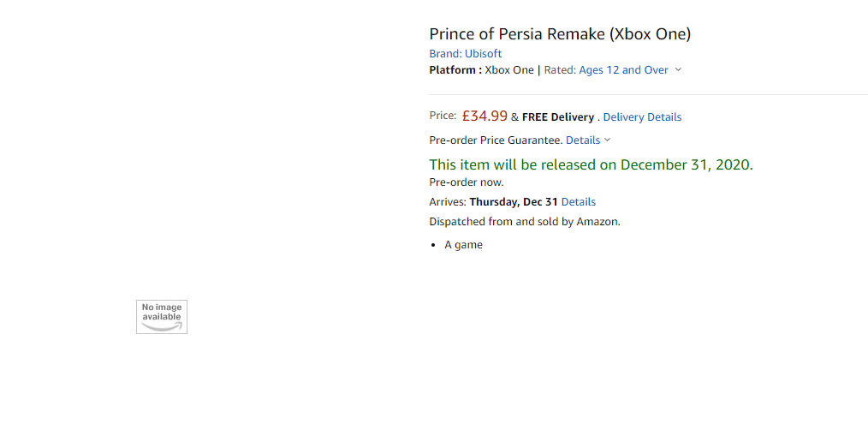The width and height of the screenshot is (868, 424).
Task: Click the Amazon smile logo in the placeholder image
Action: click(162, 327)
